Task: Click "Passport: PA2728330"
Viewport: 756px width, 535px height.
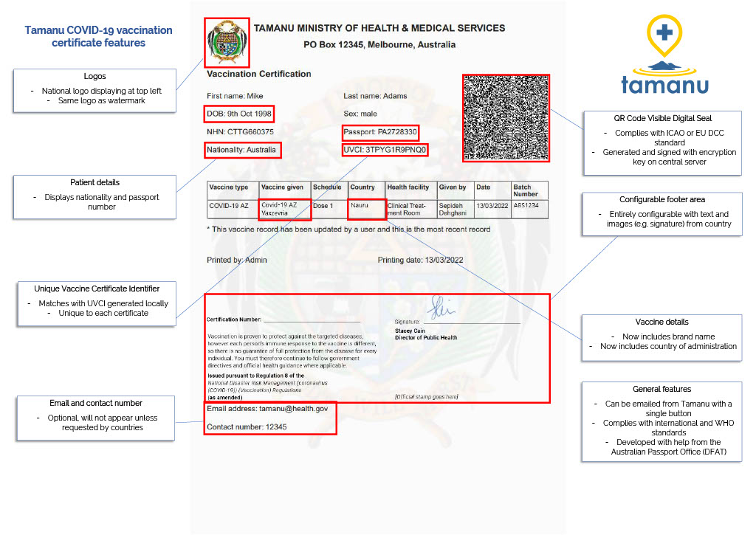Action: (380, 131)
